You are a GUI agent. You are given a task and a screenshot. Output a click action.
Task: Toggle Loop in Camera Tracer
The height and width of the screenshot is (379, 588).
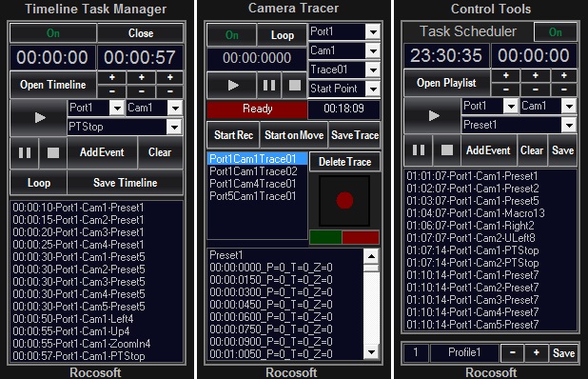tap(283, 35)
